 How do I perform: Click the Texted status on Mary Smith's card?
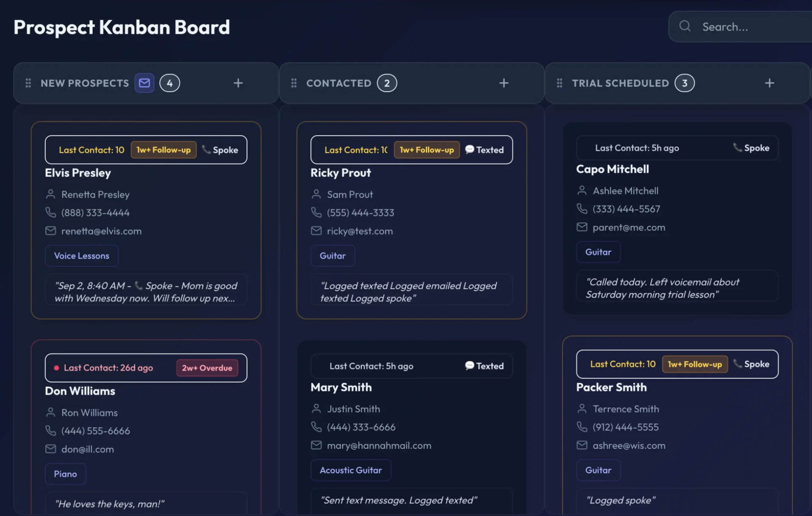[485, 366]
